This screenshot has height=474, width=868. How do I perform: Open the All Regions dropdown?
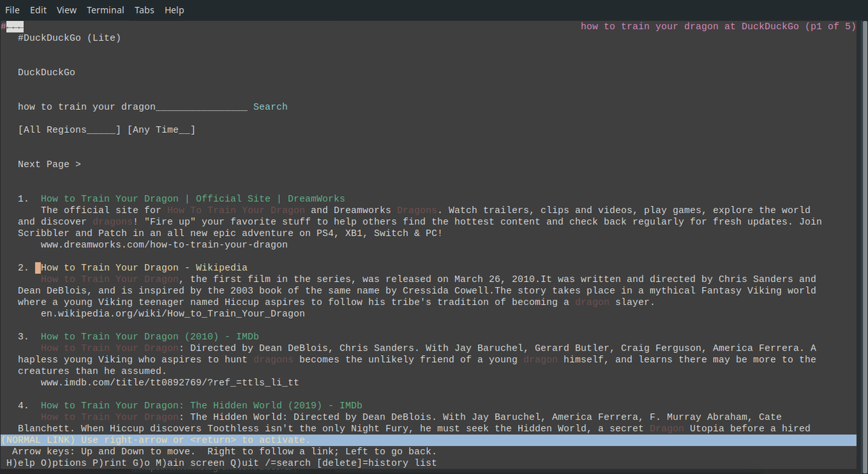69,130
